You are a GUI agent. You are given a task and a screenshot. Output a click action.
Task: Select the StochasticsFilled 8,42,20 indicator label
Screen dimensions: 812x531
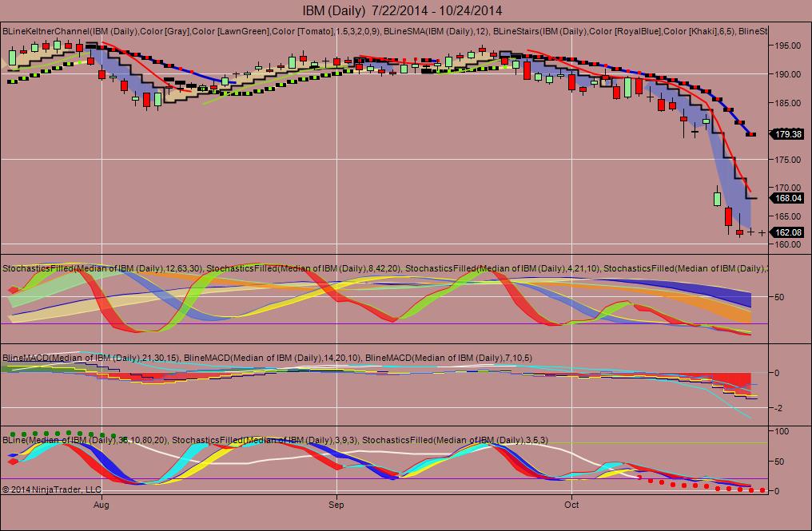304,268
